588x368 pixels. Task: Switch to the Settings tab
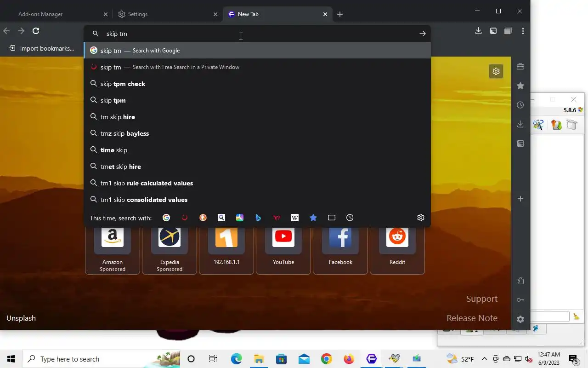pos(167,14)
